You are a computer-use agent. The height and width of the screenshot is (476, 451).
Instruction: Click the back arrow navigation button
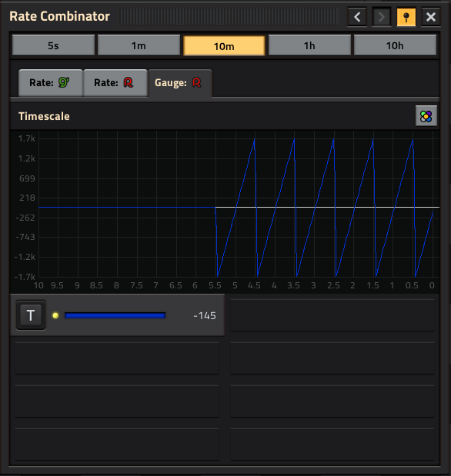click(x=357, y=17)
